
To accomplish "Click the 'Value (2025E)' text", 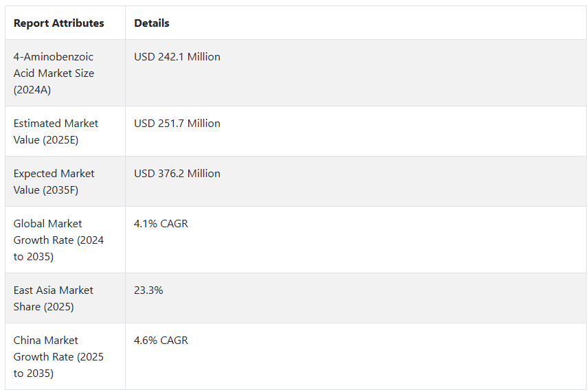I will pyautogui.click(x=46, y=140).
